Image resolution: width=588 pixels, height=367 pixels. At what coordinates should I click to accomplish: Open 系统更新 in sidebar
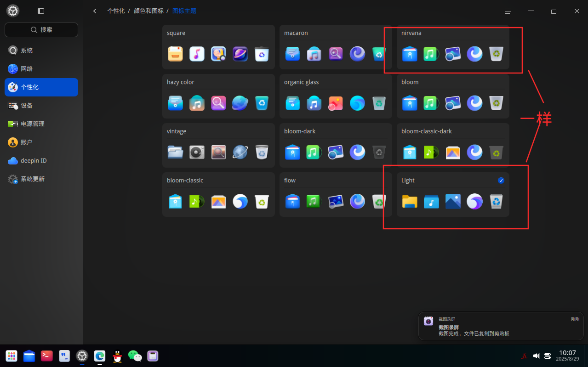[41, 179]
